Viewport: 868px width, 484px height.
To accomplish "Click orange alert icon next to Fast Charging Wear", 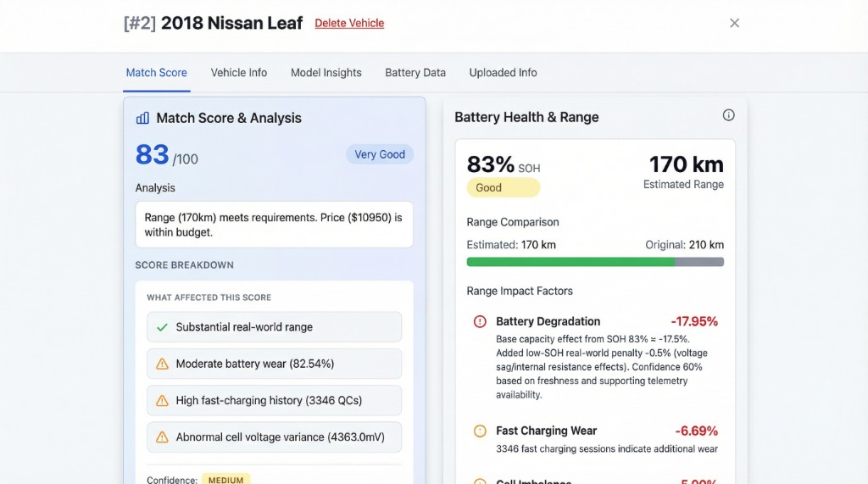I will pyautogui.click(x=480, y=431).
